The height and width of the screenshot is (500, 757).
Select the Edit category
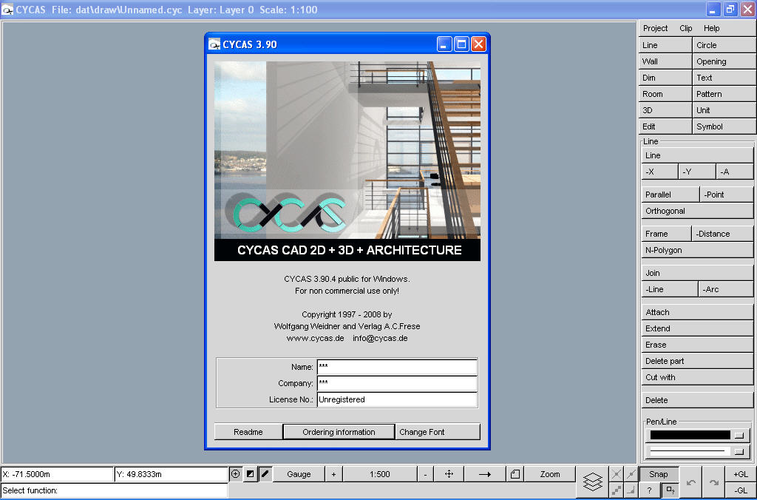pyautogui.click(x=665, y=126)
